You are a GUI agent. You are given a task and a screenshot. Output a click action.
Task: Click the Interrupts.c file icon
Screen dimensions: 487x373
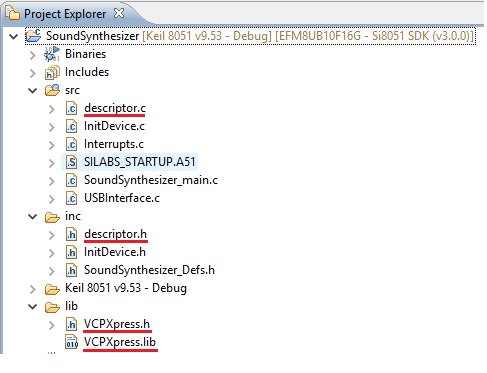71,144
